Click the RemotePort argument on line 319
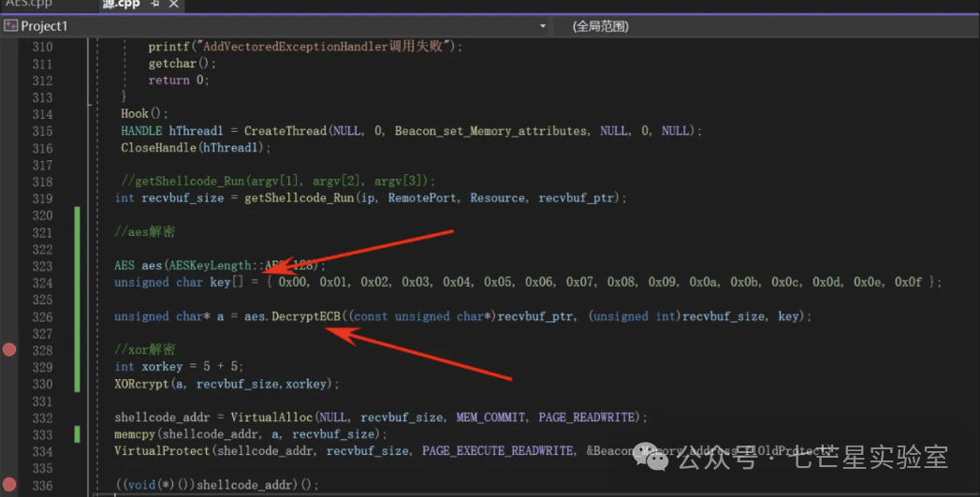 (422, 197)
